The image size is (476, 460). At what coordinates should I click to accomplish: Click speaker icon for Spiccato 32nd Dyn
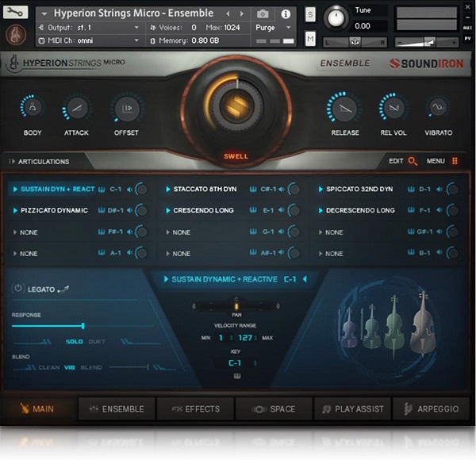tap(440, 190)
